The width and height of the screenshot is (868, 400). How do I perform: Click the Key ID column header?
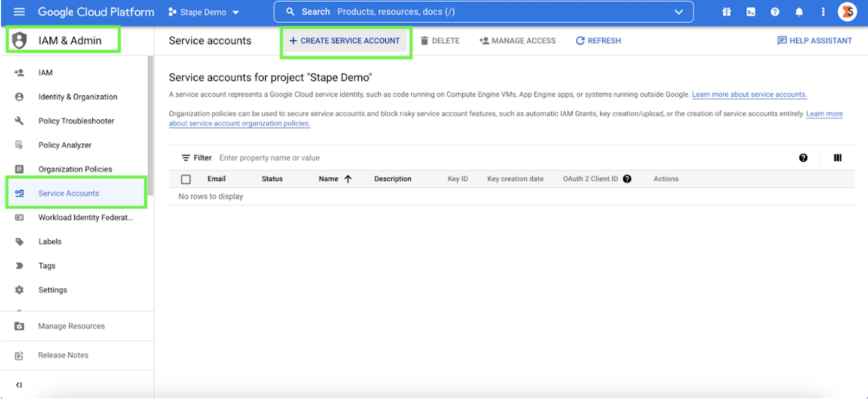457,179
